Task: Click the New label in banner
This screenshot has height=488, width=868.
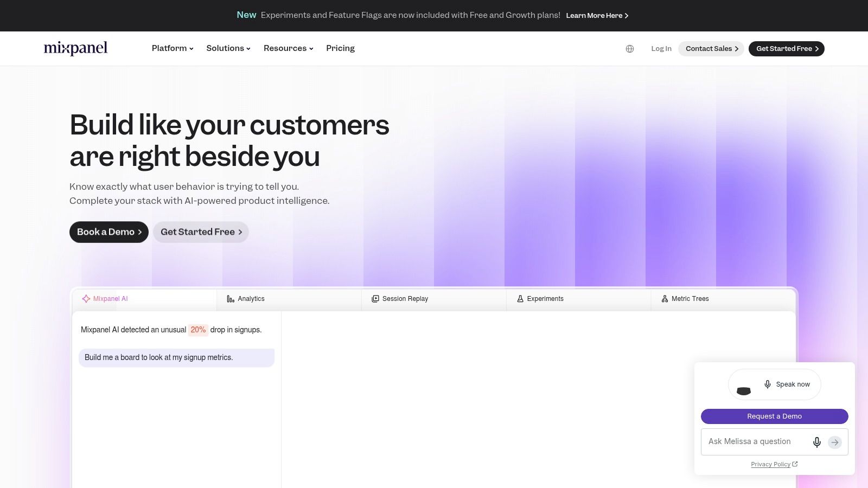Action: (x=246, y=15)
